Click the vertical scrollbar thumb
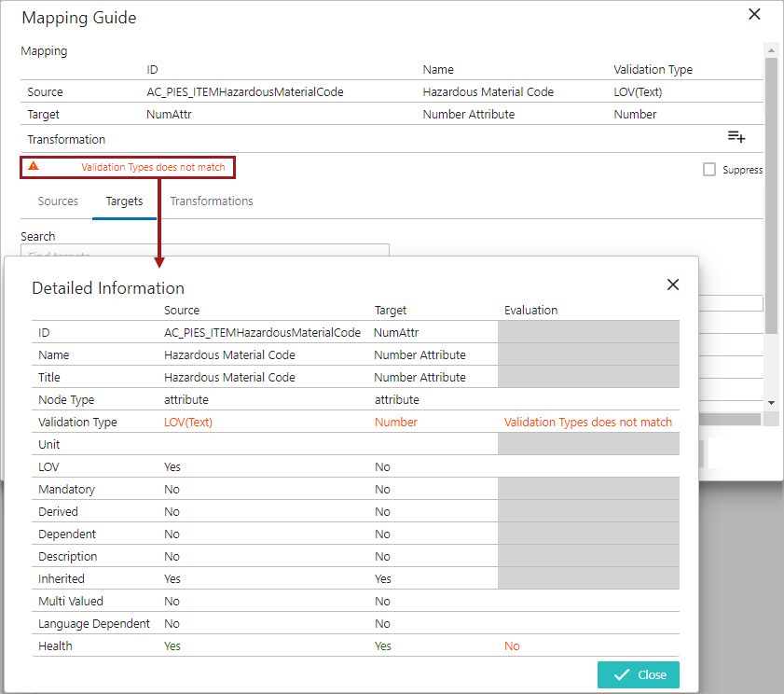784x694 pixels. 770,187
